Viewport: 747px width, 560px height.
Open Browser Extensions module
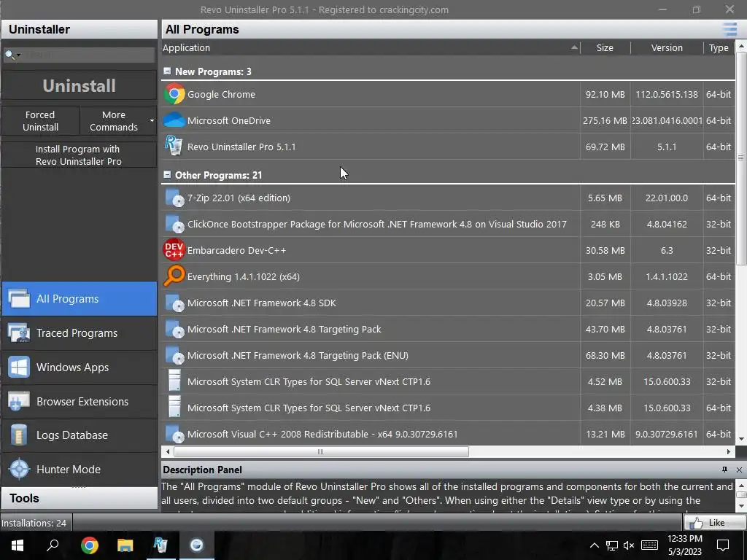79,402
